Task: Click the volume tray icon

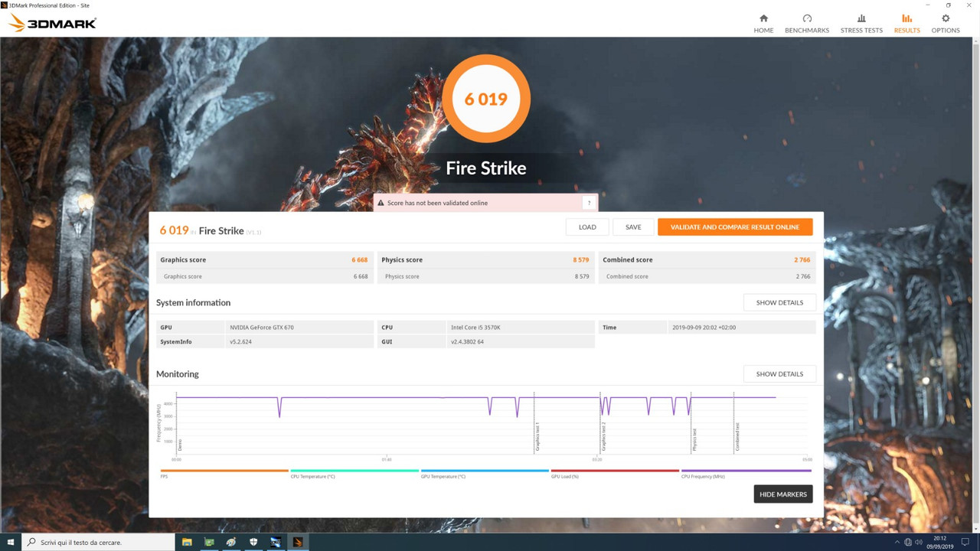Action: [x=919, y=542]
